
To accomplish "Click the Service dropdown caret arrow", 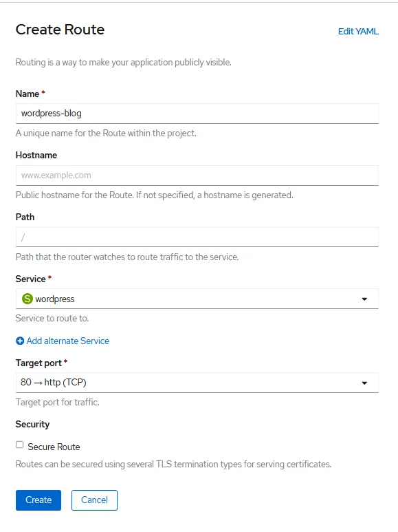I will (x=364, y=299).
